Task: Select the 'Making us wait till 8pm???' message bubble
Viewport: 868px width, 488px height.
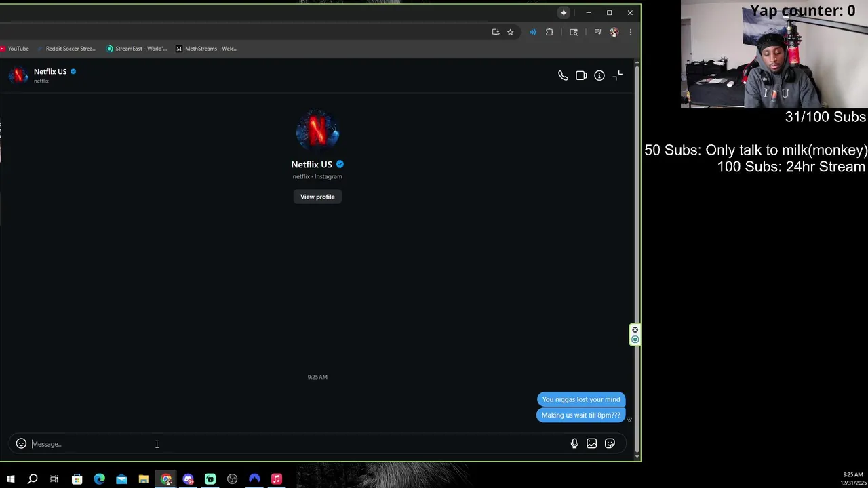Action: 580,415
